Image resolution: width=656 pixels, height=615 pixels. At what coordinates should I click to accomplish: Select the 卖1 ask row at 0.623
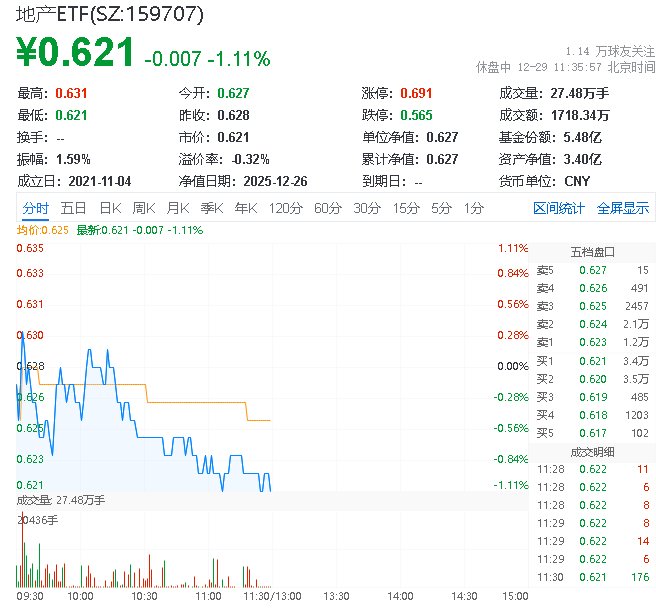click(x=592, y=342)
